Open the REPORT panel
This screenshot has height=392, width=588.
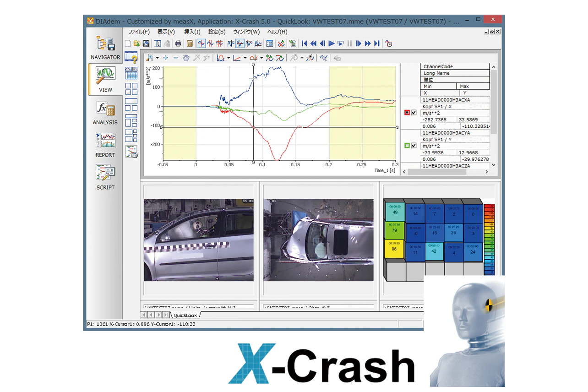pyautogui.click(x=105, y=145)
